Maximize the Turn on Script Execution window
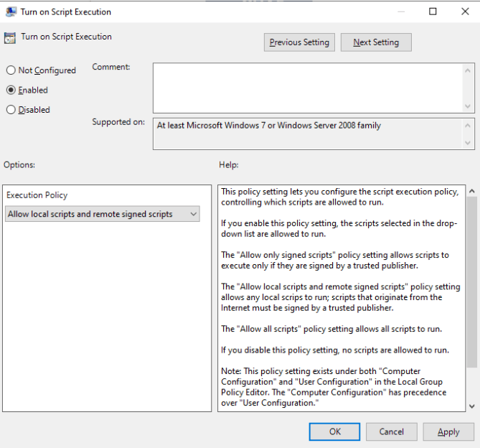This screenshot has height=448, width=480. click(433, 12)
